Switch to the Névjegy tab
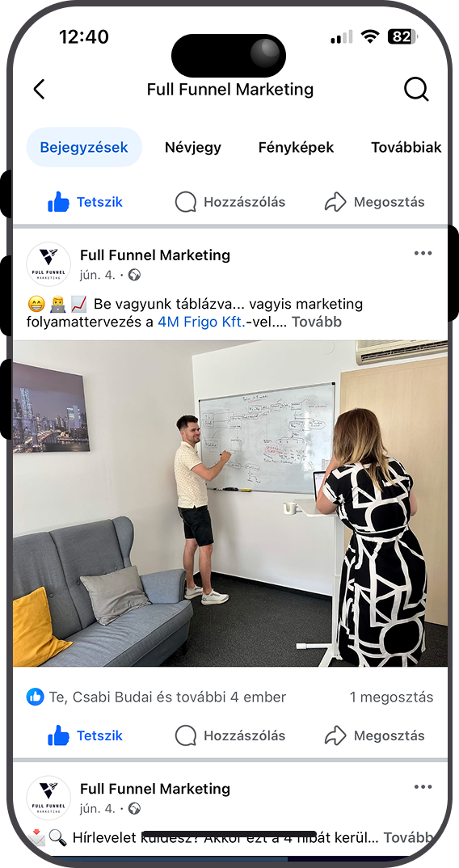The height and width of the screenshot is (868, 459). pos(192,147)
